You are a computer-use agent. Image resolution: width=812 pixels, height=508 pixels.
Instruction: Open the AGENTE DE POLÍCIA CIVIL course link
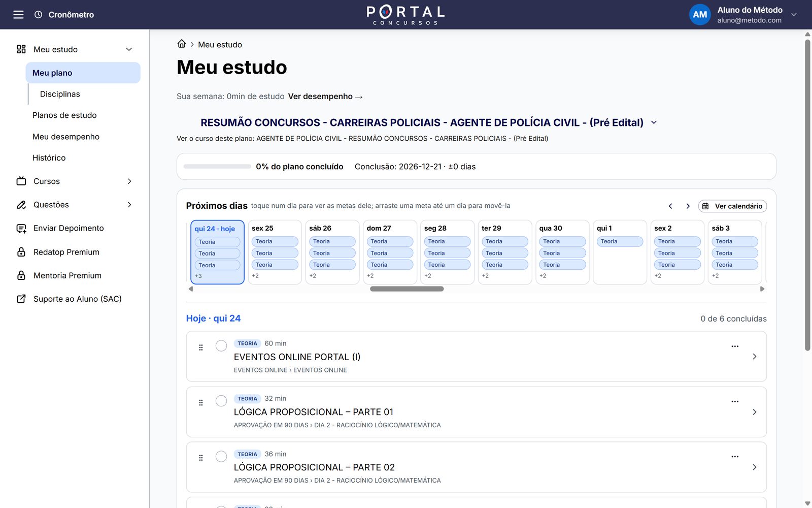tap(402, 138)
